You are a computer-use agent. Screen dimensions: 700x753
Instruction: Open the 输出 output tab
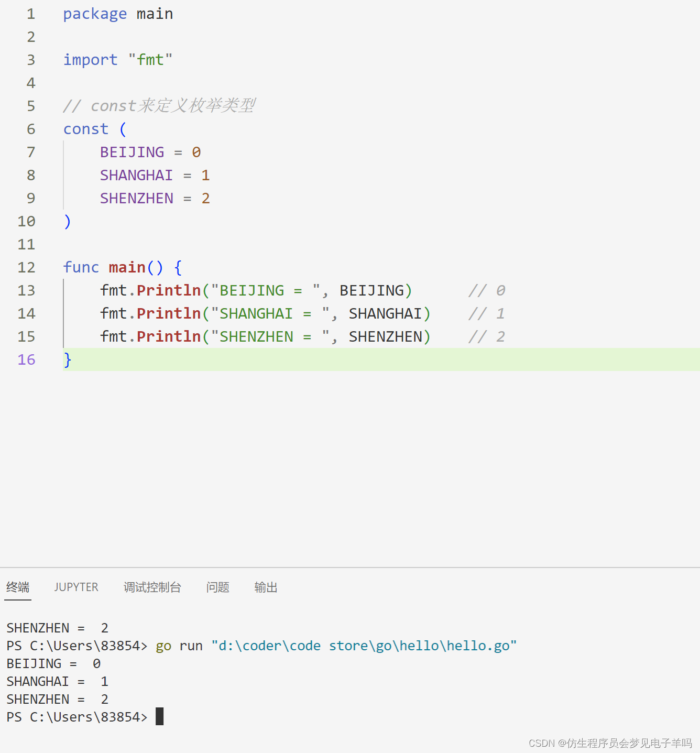click(266, 587)
